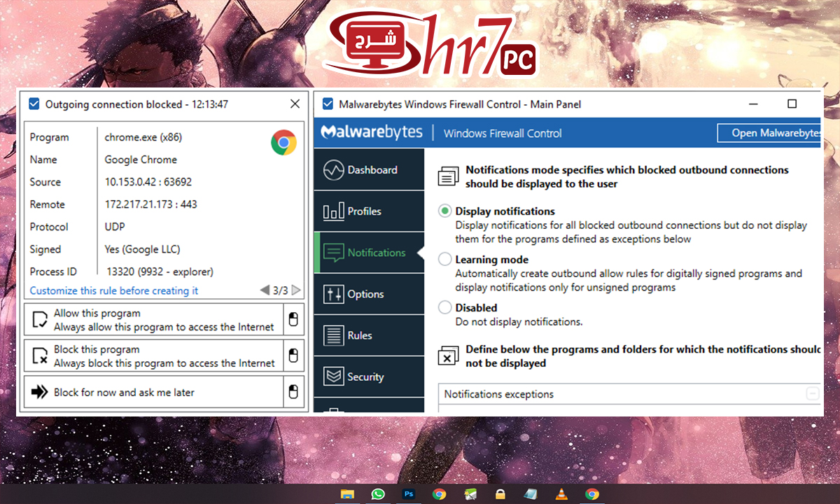840x504 pixels.
Task: Open the Profiles tab in the sidebar
Action: [x=369, y=211]
